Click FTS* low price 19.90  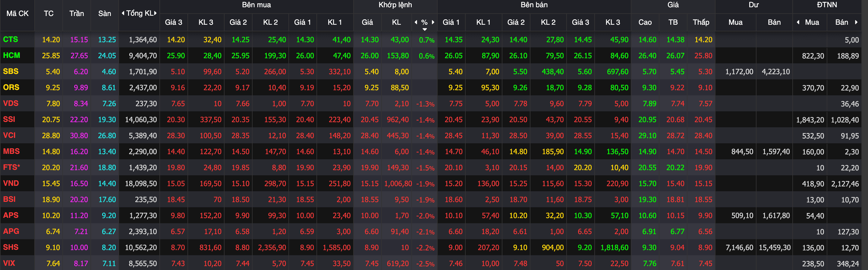(703, 167)
